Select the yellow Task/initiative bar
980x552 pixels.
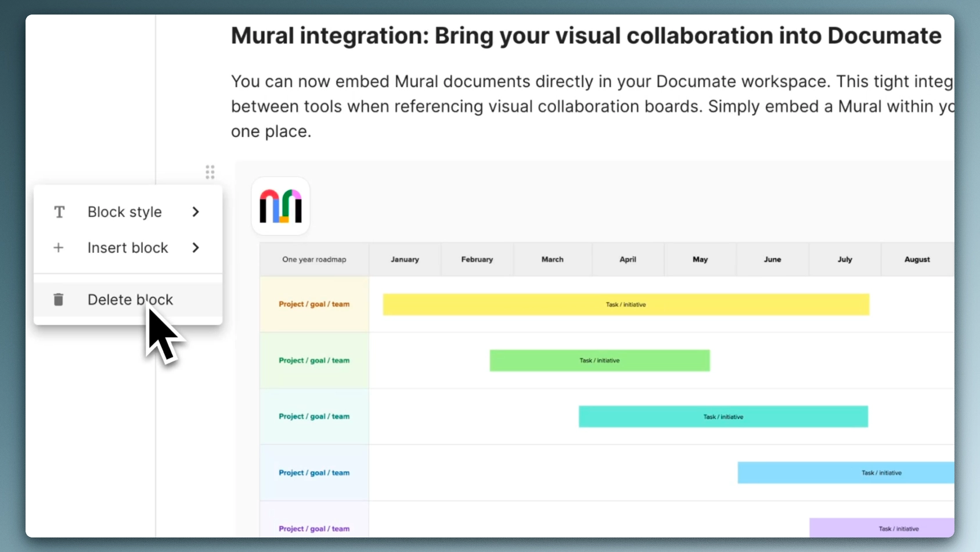pyautogui.click(x=625, y=304)
